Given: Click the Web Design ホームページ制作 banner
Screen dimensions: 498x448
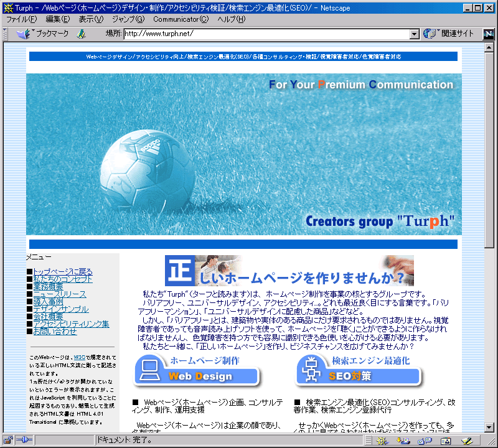Looking at the screenshot, I should coord(197,370).
